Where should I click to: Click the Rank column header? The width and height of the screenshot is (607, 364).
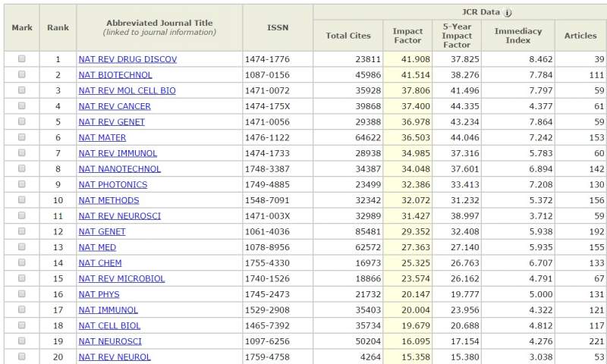58,27
